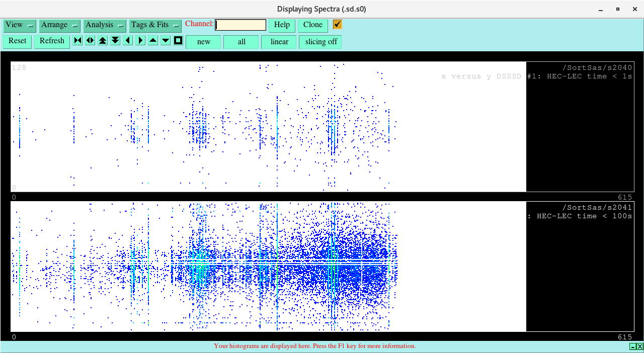Screen dimensions: 644x353
Task: Click the Reset button
Action: [x=17, y=41]
